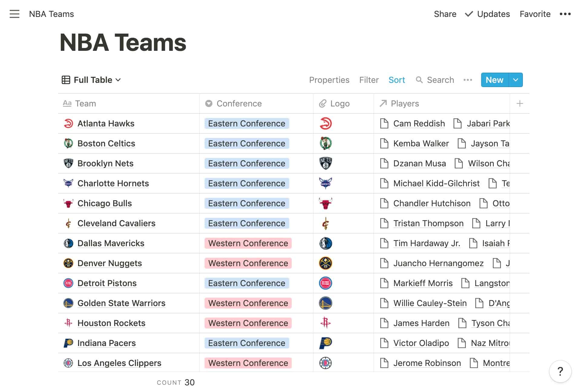Open the Sort menu
The height and width of the screenshot is (392, 581).
[x=397, y=80]
